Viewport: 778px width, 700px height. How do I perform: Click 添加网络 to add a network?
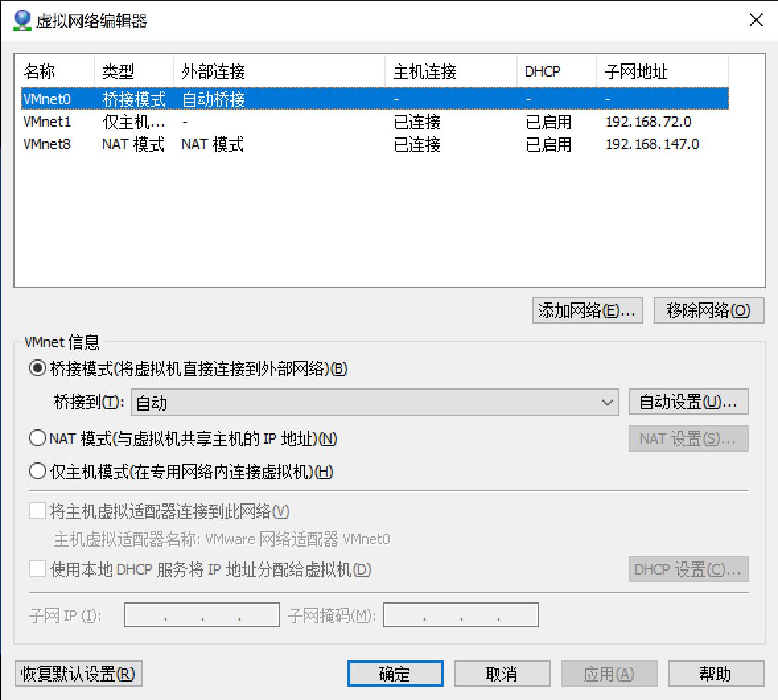coord(586,310)
